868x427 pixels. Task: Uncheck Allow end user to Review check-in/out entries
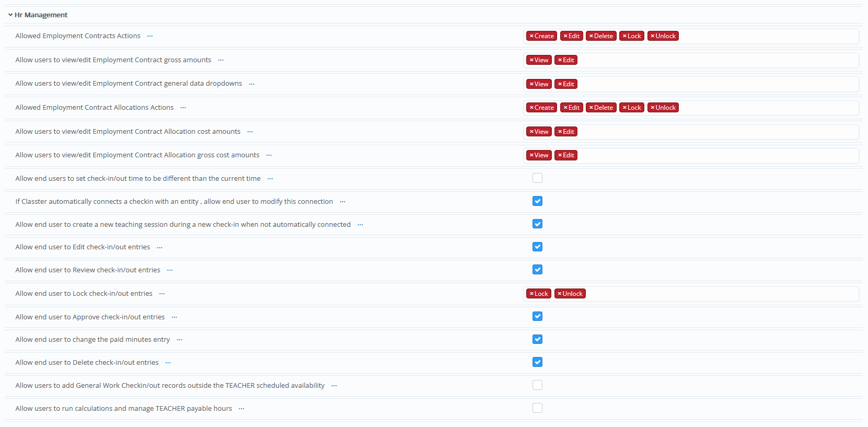(x=537, y=270)
